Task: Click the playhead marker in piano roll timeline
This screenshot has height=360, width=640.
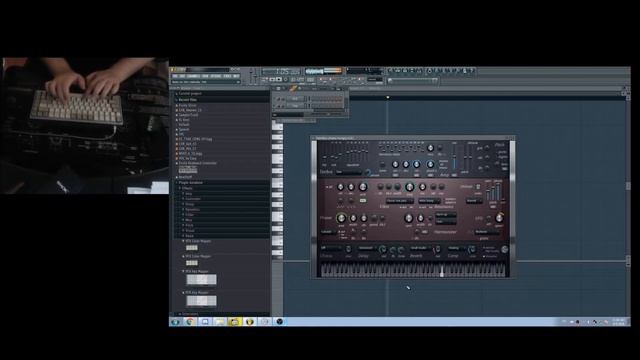Action: click(388, 97)
